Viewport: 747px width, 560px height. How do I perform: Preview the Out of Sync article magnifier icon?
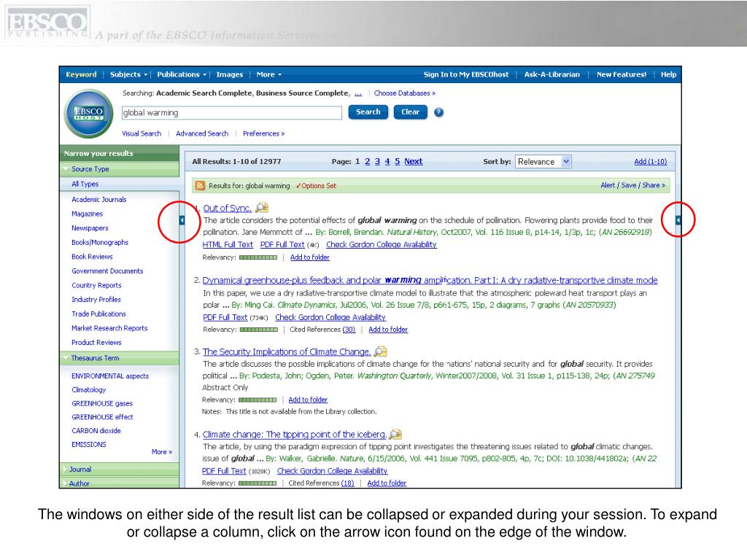262,208
